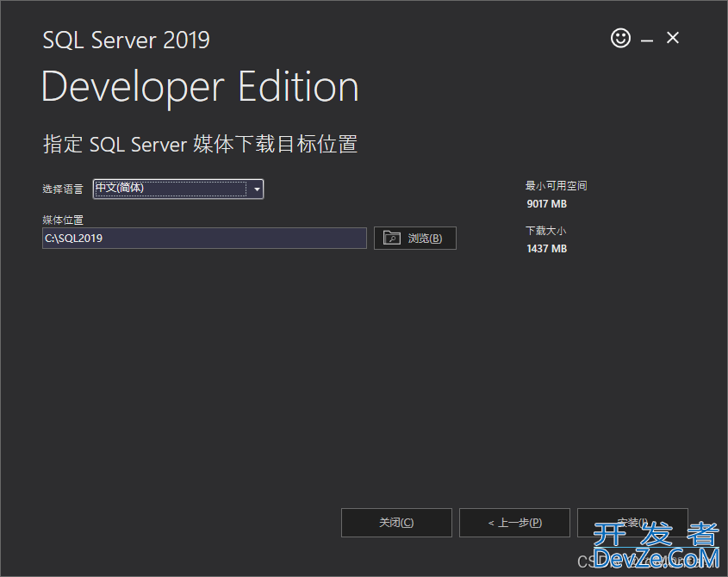Click the 选择语言 label
The width and height of the screenshot is (728, 577).
tap(63, 189)
